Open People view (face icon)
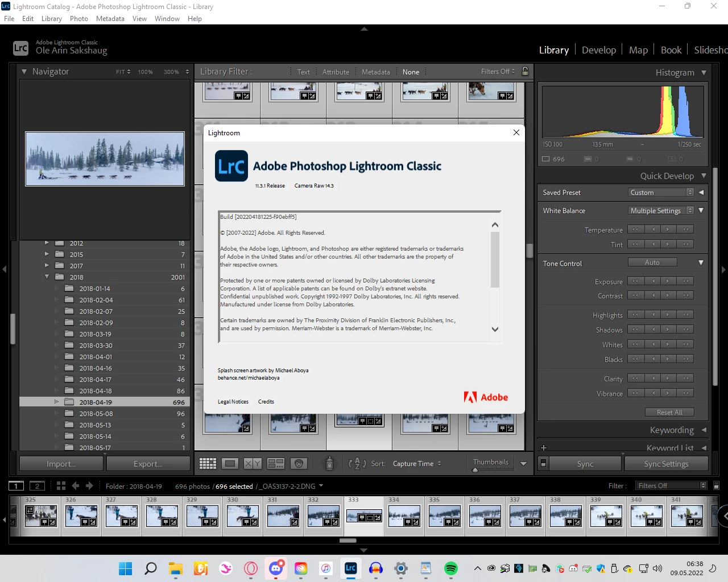The image size is (728, 582). click(x=299, y=464)
